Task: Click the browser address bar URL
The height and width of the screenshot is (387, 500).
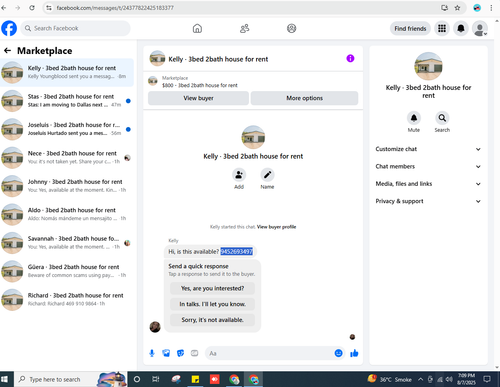Action: (115, 8)
